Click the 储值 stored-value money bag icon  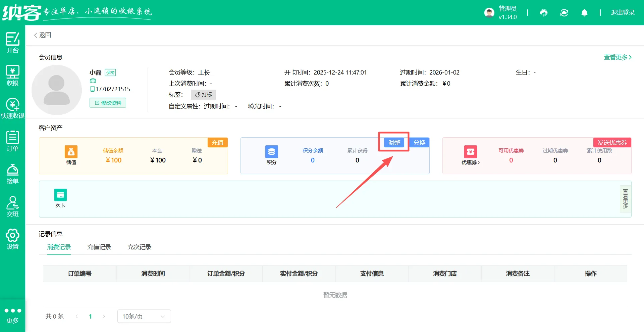[71, 152]
